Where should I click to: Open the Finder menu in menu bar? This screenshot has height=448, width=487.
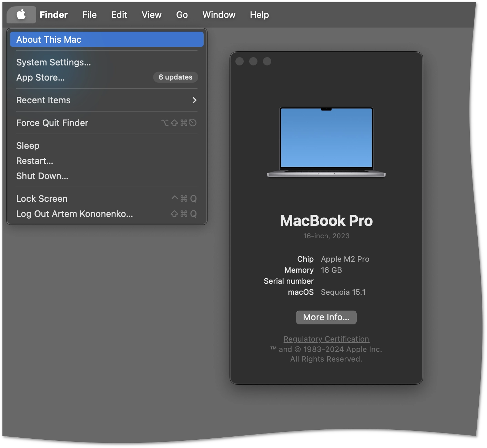(x=54, y=15)
